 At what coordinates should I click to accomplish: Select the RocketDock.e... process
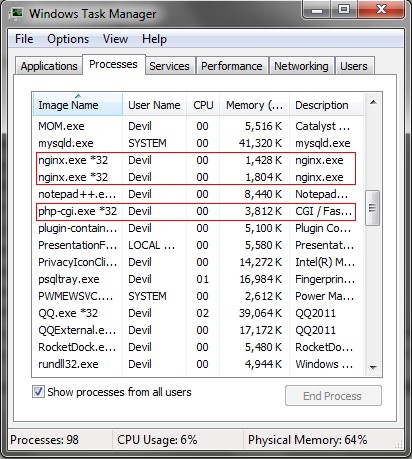(x=198, y=347)
